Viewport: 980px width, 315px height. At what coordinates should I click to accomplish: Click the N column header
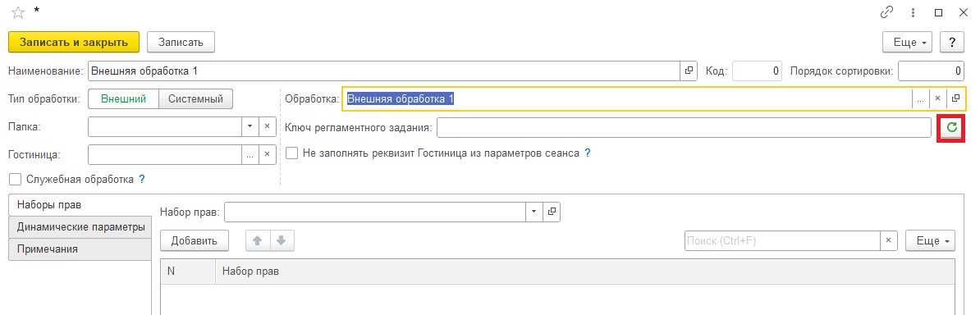(x=188, y=272)
